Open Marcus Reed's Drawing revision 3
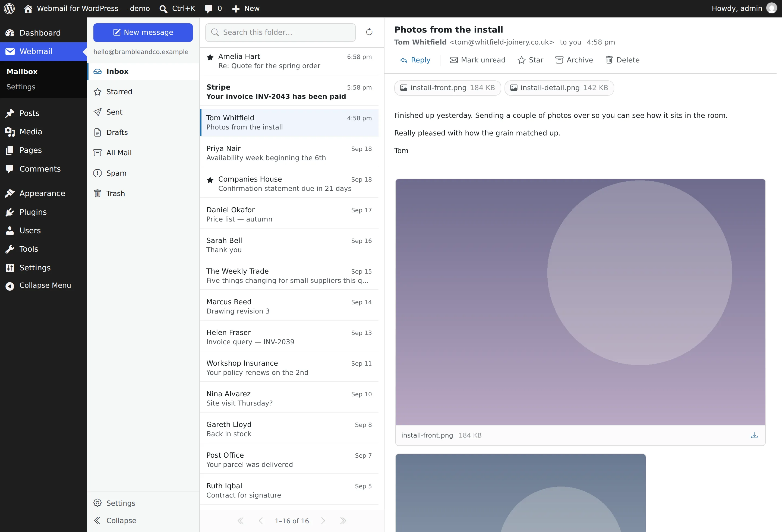The width and height of the screenshot is (782, 532). [x=289, y=306]
